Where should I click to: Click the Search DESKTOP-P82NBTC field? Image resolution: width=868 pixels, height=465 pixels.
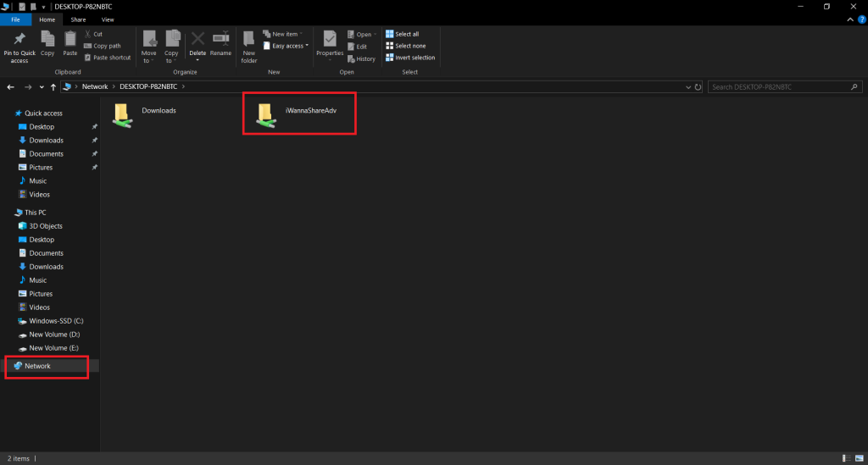(784, 86)
